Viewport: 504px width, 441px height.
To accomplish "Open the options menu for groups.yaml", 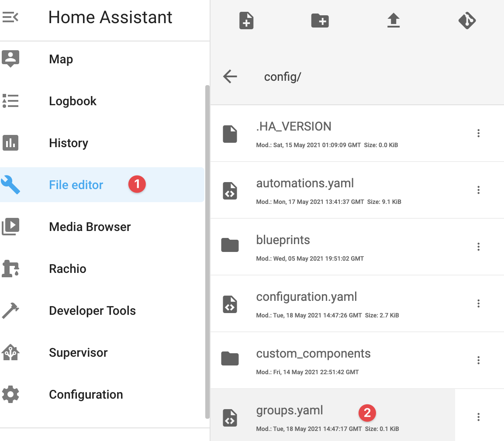I will (x=479, y=417).
